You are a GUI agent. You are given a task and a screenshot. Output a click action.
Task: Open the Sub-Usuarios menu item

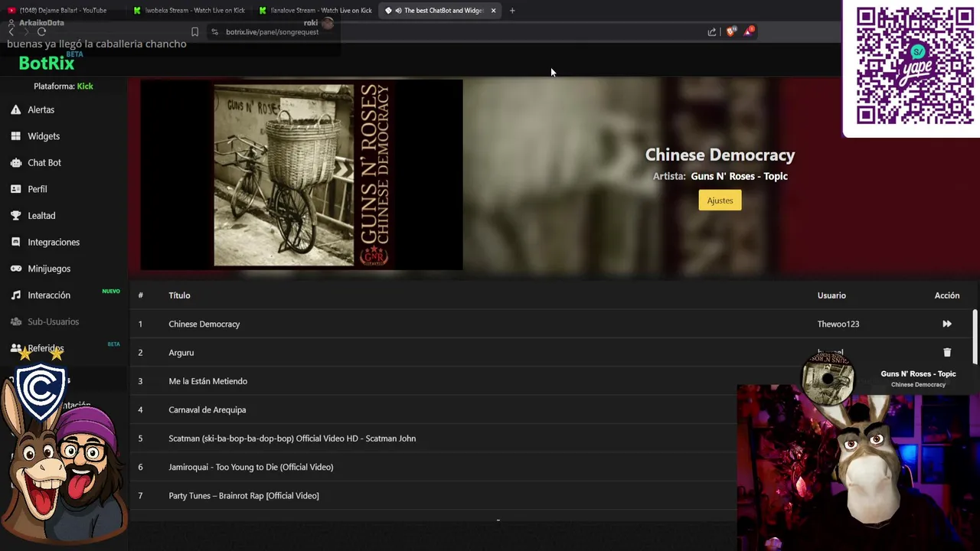coord(53,321)
